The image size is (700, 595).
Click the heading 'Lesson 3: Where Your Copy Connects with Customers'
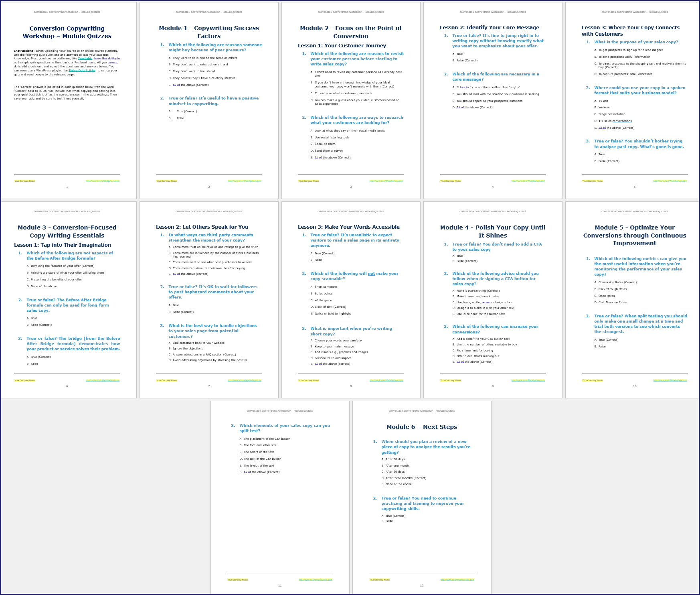click(x=631, y=31)
